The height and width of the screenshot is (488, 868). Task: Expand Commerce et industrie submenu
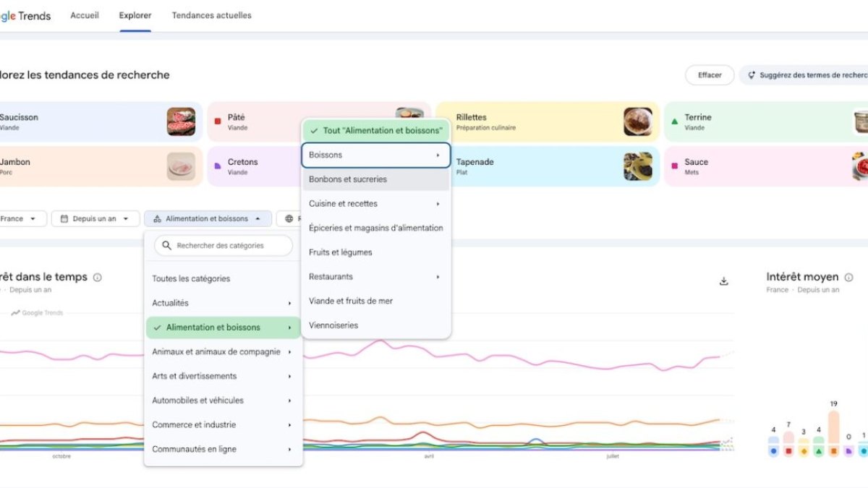(224, 425)
